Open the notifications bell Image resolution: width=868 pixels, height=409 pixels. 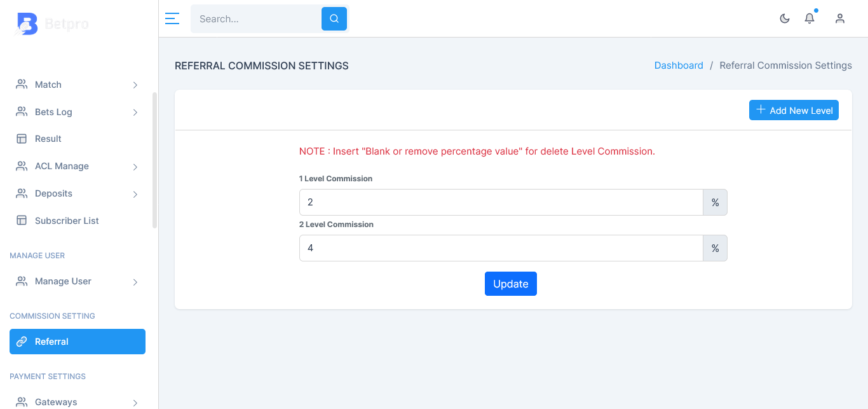pos(810,18)
